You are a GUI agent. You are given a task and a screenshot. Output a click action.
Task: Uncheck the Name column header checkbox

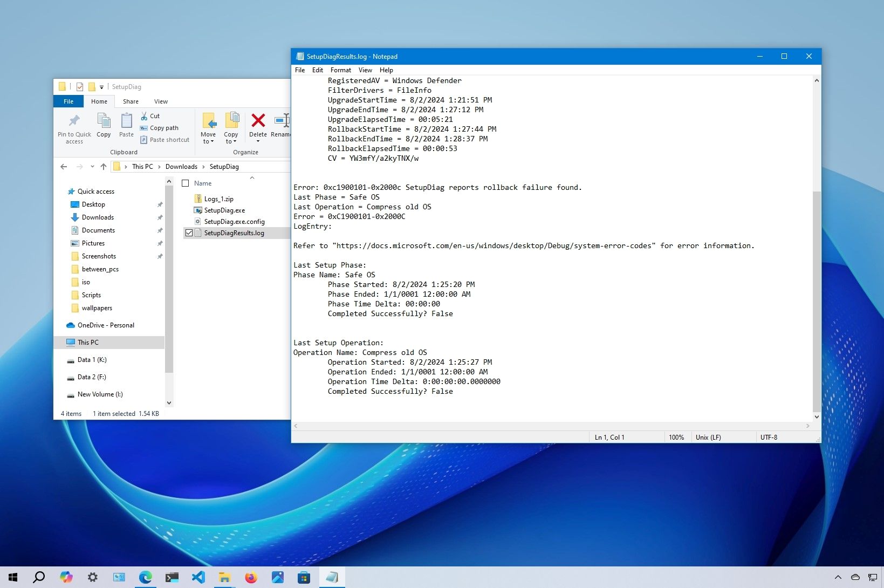click(186, 183)
